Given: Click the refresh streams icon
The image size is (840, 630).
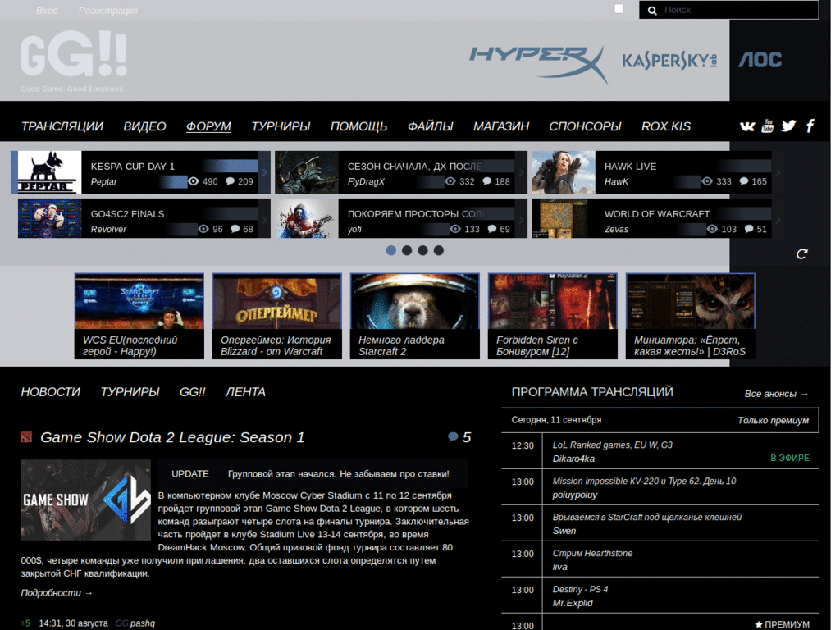Looking at the screenshot, I should click(802, 254).
